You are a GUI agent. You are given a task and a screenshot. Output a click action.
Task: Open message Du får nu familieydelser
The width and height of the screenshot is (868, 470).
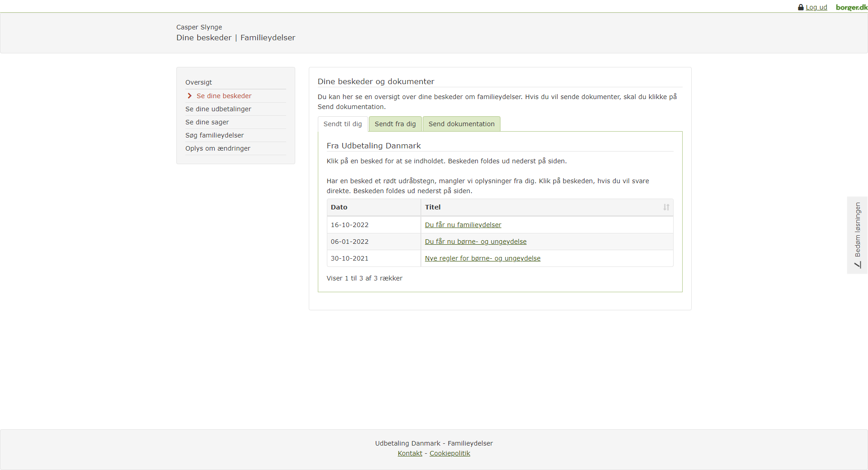(x=462, y=225)
